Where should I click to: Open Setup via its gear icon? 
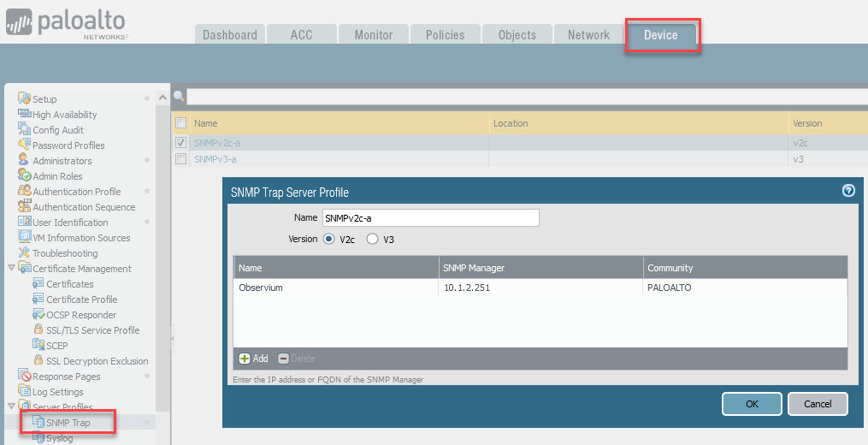25,99
